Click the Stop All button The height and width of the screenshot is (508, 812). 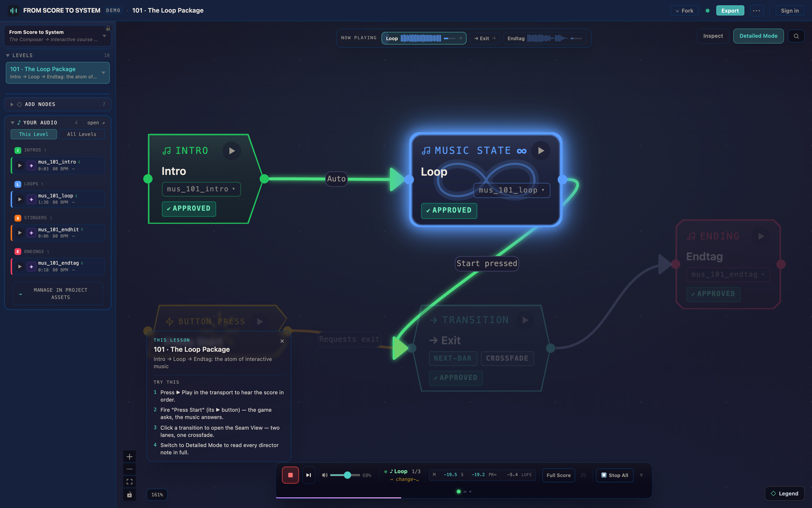coord(614,475)
